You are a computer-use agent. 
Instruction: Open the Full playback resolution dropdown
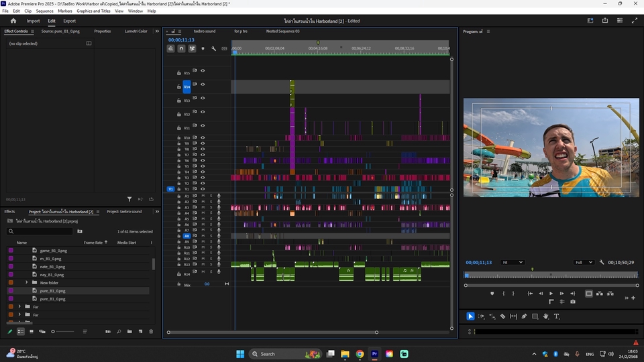[583, 262]
